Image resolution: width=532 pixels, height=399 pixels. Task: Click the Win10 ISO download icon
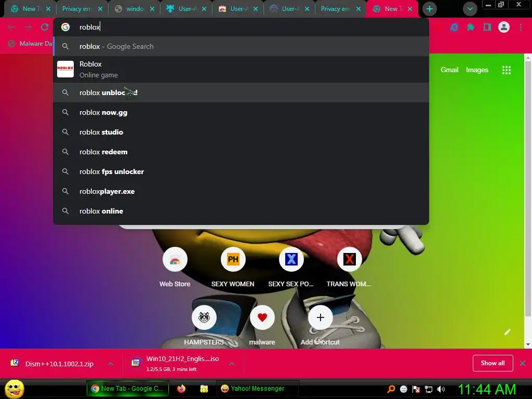pos(136,363)
